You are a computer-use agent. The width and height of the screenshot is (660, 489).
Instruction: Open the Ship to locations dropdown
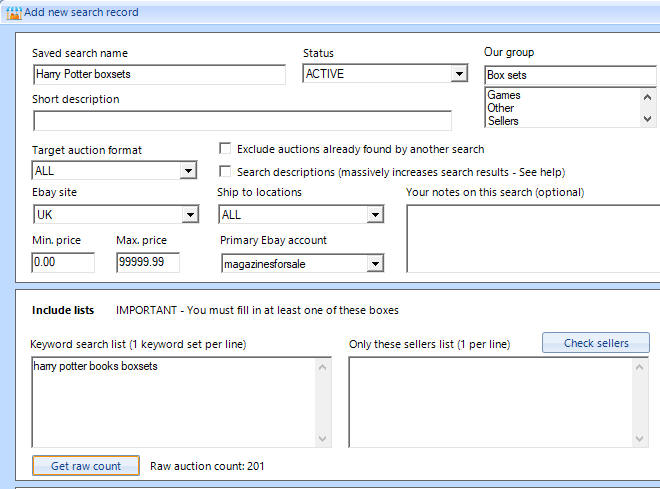click(x=375, y=215)
